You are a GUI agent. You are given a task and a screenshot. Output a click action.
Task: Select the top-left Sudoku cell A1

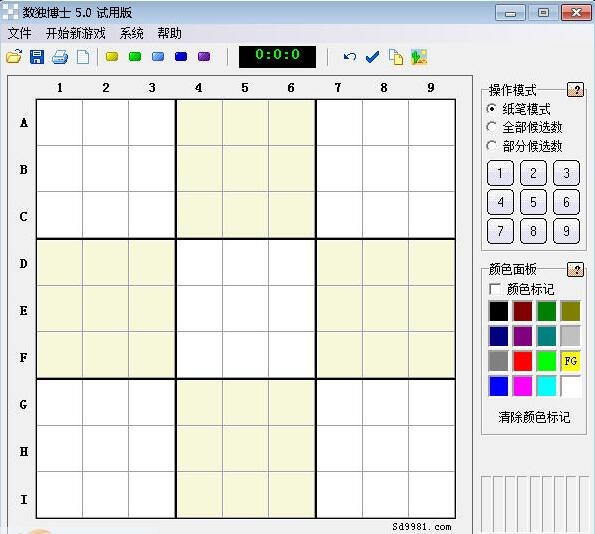(x=60, y=123)
